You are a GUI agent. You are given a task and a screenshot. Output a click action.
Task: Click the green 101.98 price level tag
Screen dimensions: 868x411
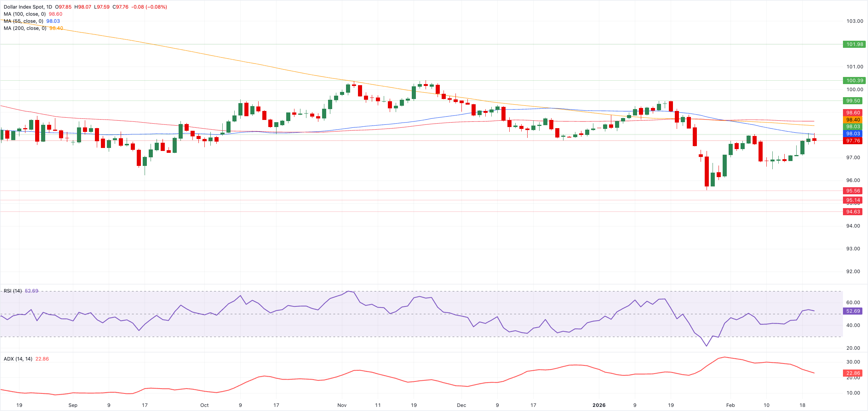(854, 44)
